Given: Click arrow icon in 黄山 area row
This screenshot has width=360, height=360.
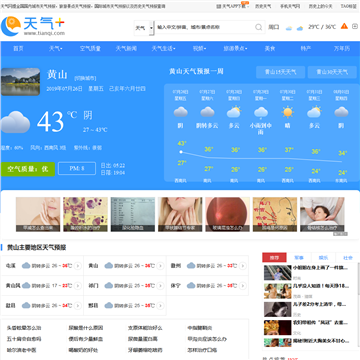Looking at the screenshot, I should pyautogui.click(x=160, y=266).
